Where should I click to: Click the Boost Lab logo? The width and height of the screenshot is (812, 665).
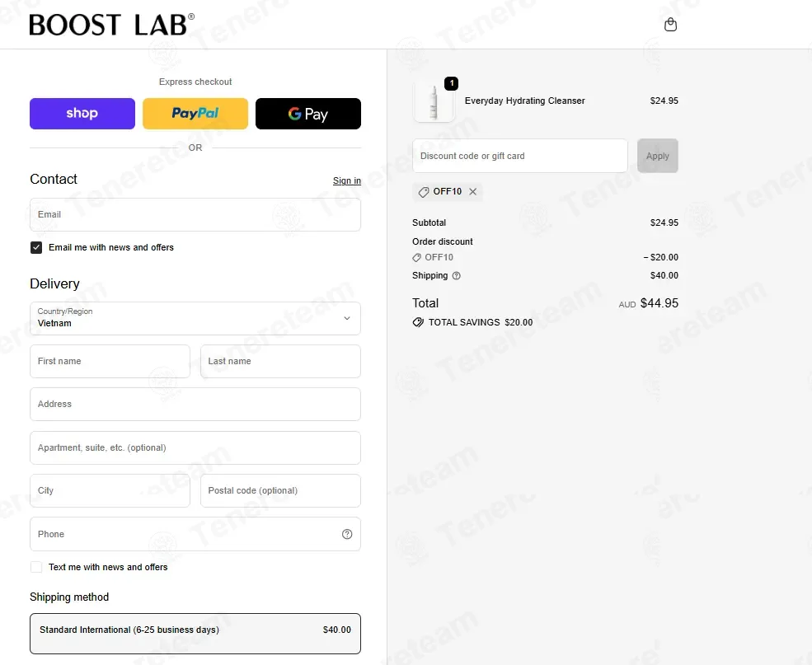coord(112,25)
